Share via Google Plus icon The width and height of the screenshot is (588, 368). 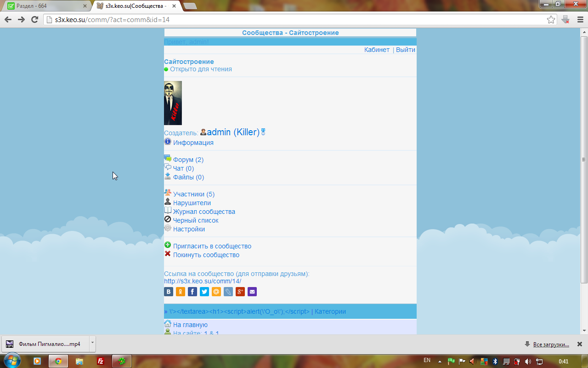coord(240,292)
